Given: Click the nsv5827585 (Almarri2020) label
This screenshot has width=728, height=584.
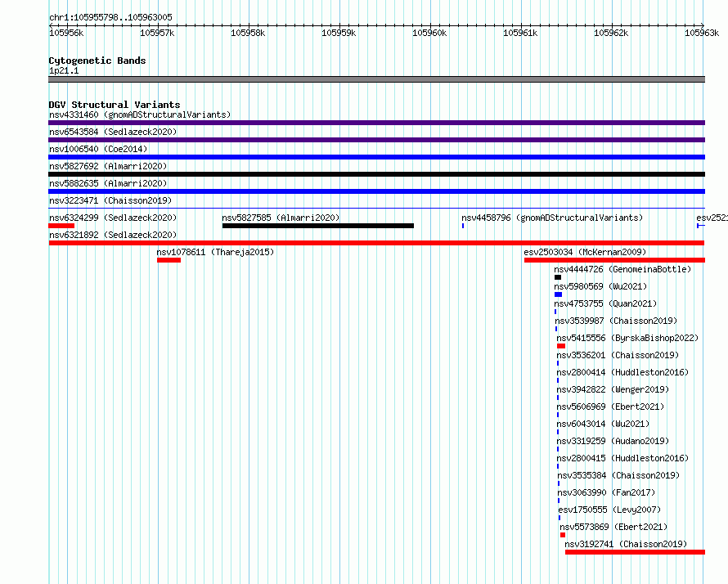Looking at the screenshot, I should click(281, 218).
